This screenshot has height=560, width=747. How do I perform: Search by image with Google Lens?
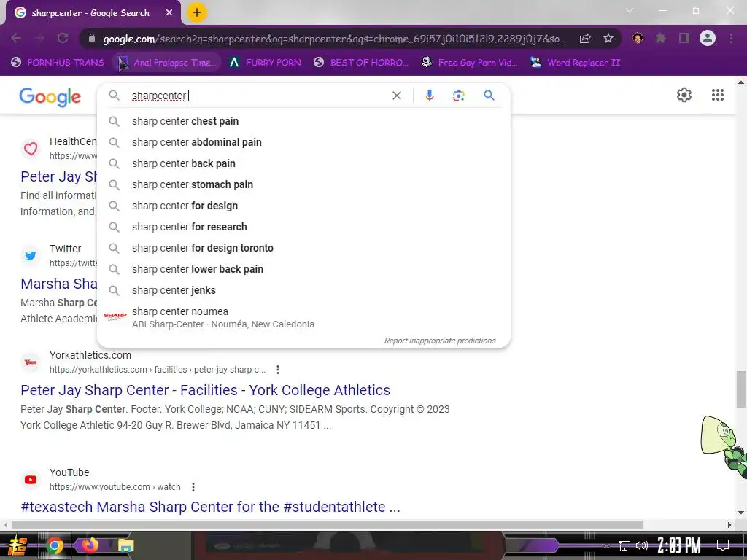(x=458, y=96)
